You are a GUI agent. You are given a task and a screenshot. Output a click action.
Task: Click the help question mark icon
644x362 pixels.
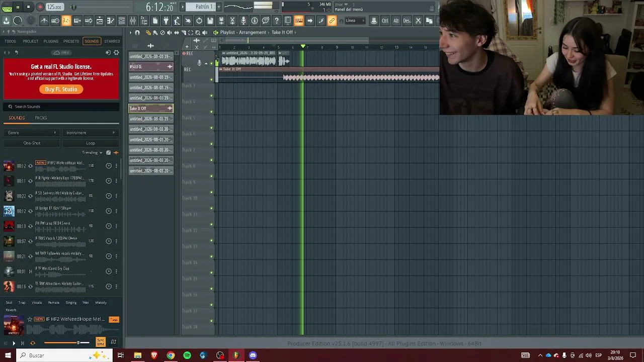[x=277, y=21]
